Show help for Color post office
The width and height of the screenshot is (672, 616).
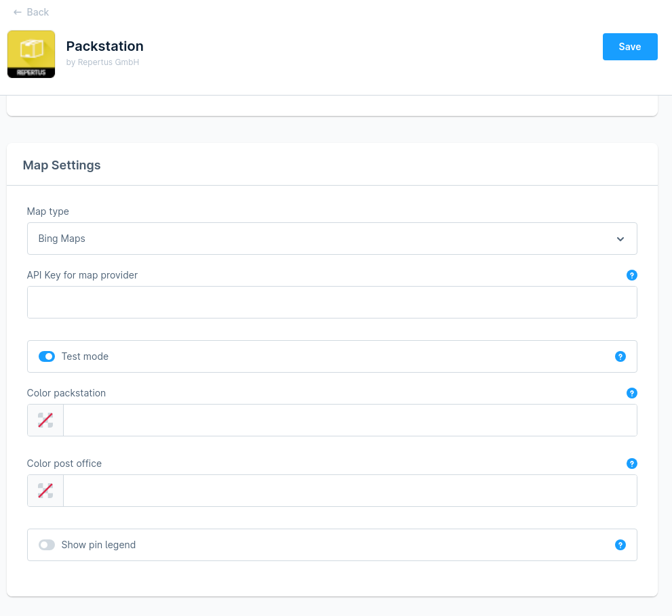click(x=631, y=464)
